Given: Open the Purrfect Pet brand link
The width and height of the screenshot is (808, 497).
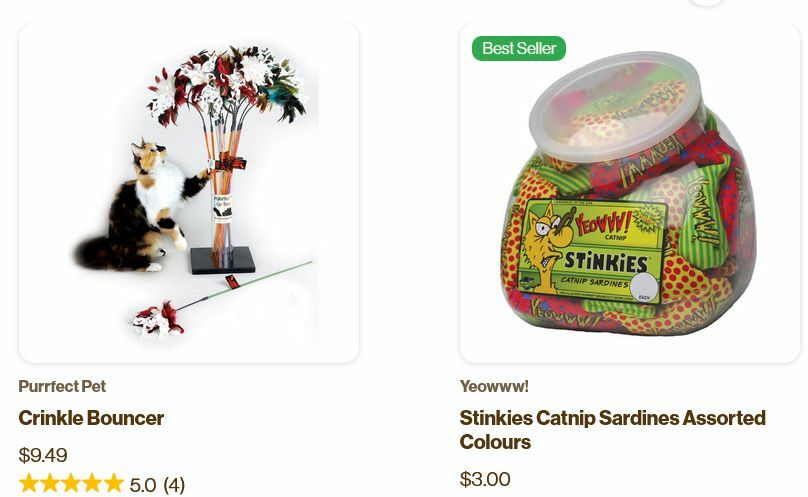Looking at the screenshot, I should [62, 386].
